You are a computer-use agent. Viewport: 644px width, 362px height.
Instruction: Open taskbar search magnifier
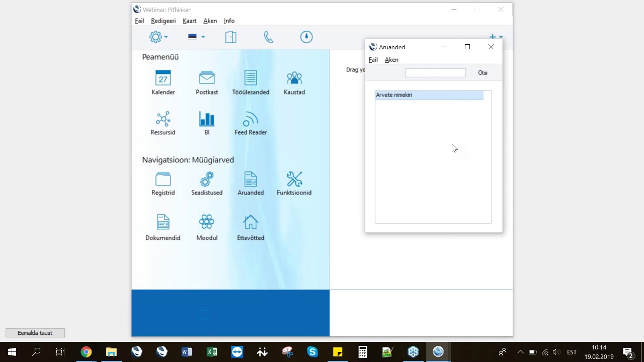36,352
